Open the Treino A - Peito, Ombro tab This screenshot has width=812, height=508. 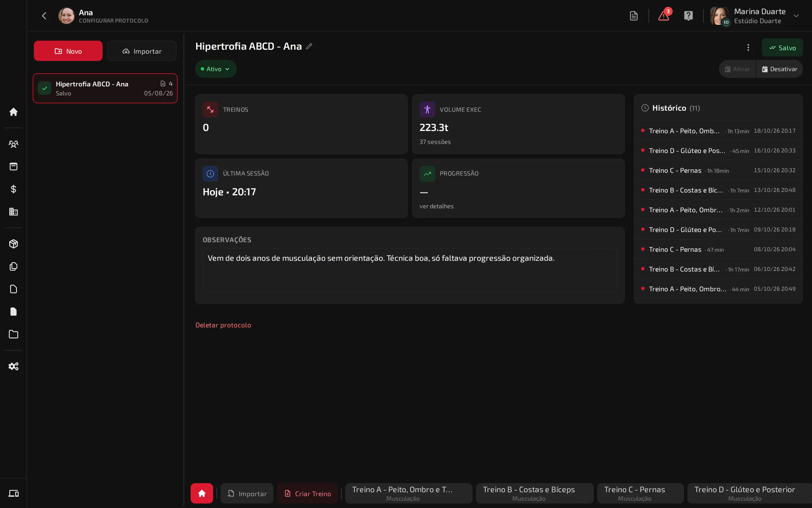pyautogui.click(x=408, y=493)
